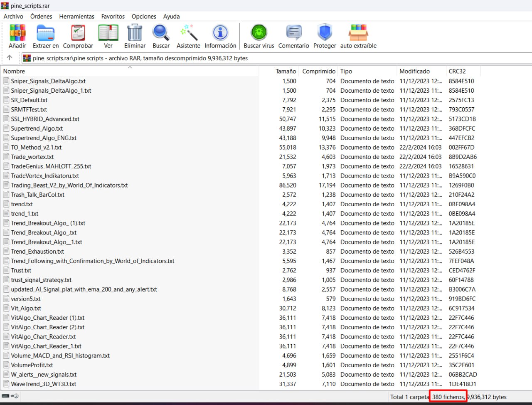
Task: Start Buscar virus scan
Action: 259,36
